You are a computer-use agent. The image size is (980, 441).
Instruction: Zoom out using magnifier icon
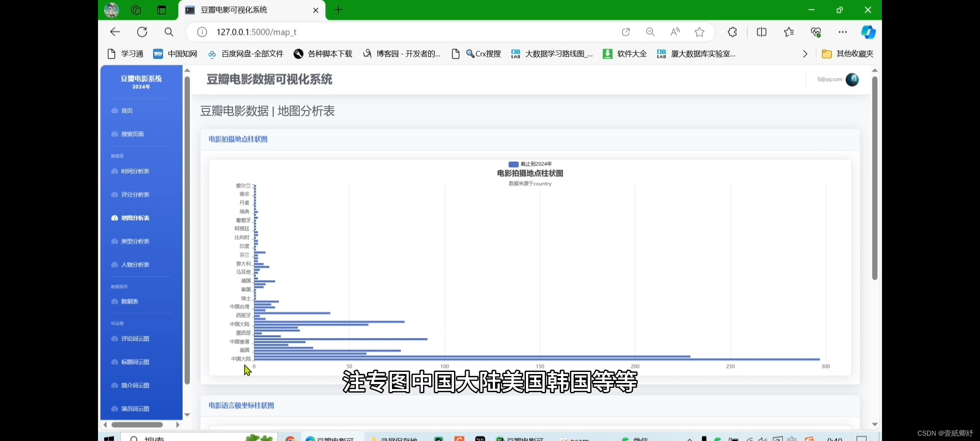(650, 32)
